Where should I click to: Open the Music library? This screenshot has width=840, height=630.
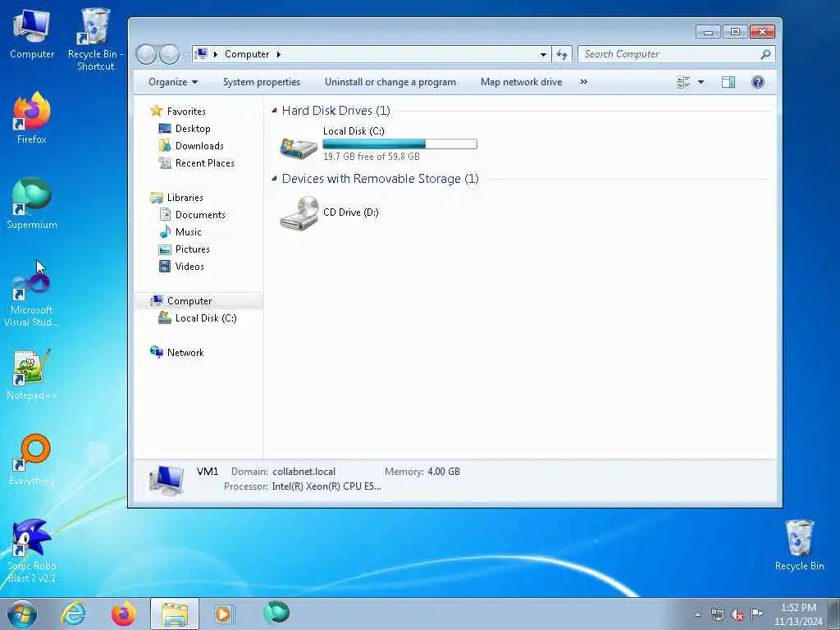click(x=188, y=232)
